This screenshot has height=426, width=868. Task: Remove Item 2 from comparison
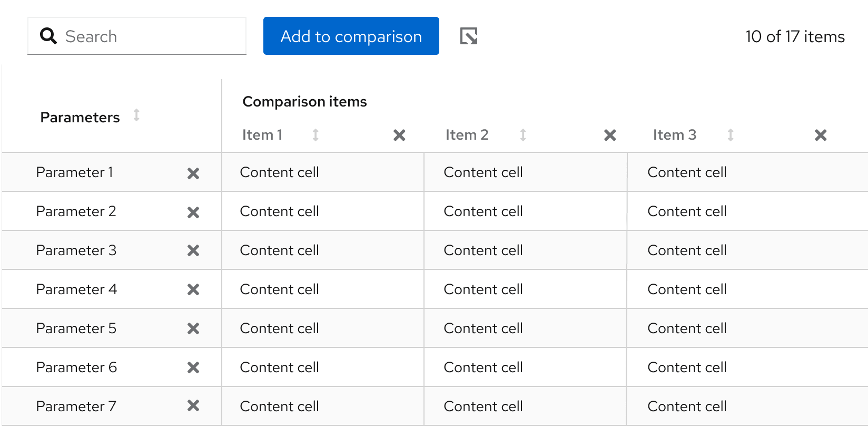(x=610, y=135)
